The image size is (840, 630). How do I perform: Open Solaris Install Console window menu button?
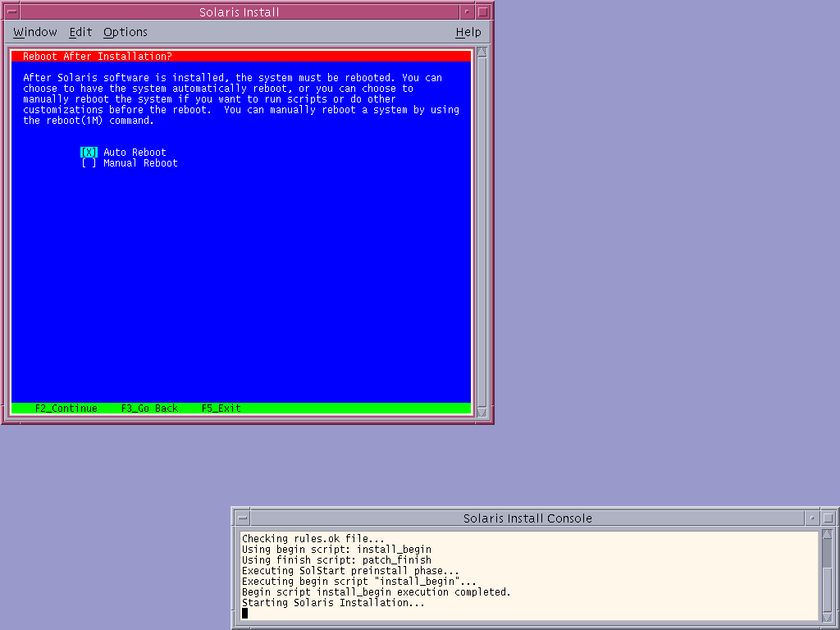coord(243,518)
